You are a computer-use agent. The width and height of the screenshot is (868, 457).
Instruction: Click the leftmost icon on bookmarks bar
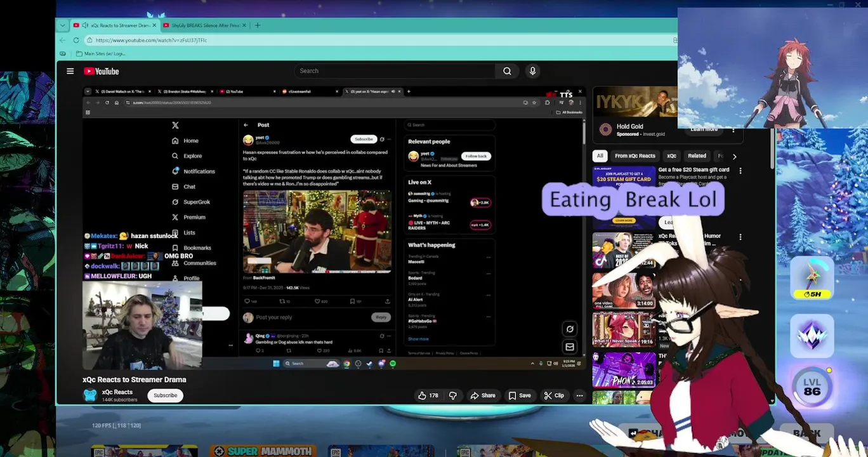(x=62, y=53)
